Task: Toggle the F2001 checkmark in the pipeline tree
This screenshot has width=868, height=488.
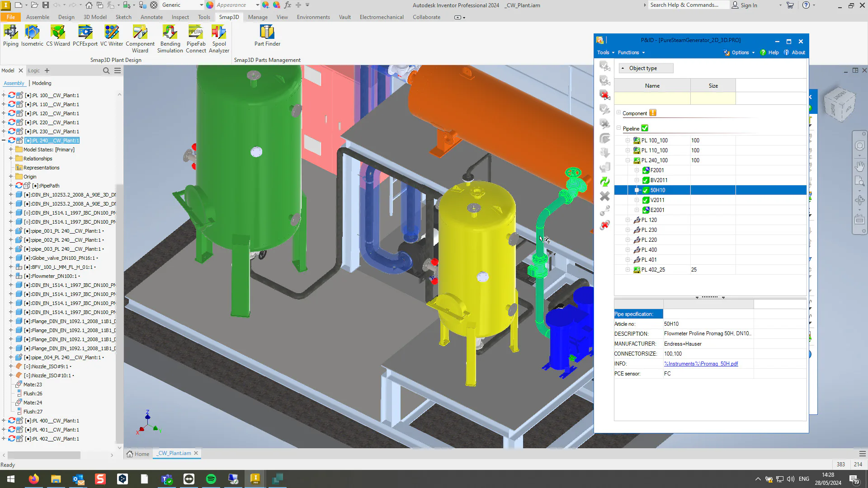Action: [646, 170]
